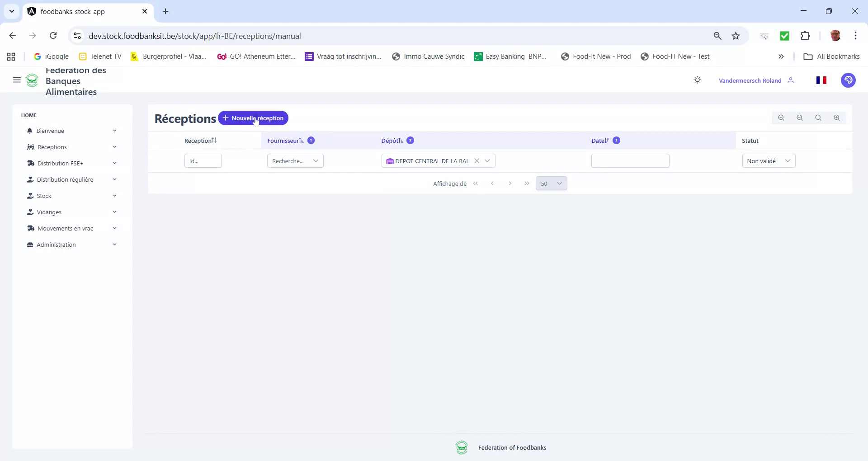Click the Nouvelle réception button
Screen dimensions: 868x461
pos(254,118)
